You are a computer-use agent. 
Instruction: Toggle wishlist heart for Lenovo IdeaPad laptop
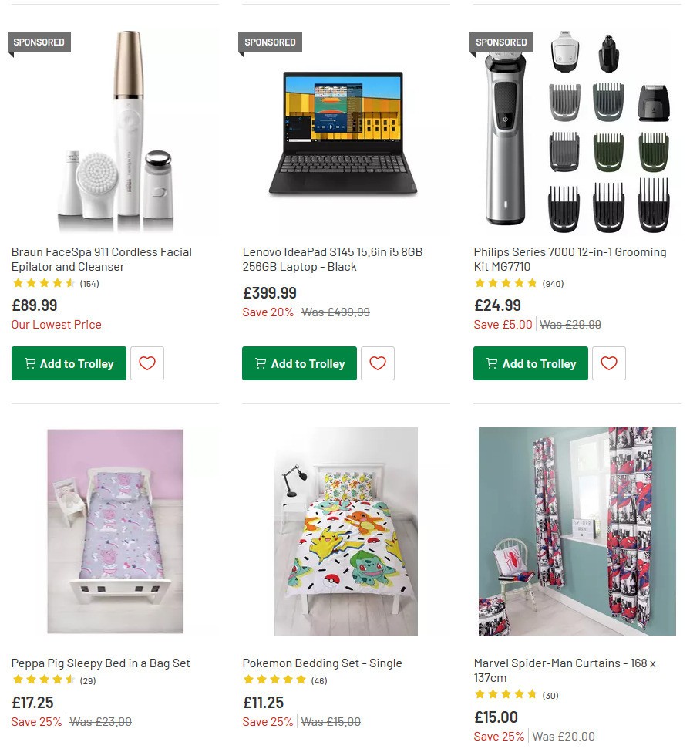tap(378, 363)
